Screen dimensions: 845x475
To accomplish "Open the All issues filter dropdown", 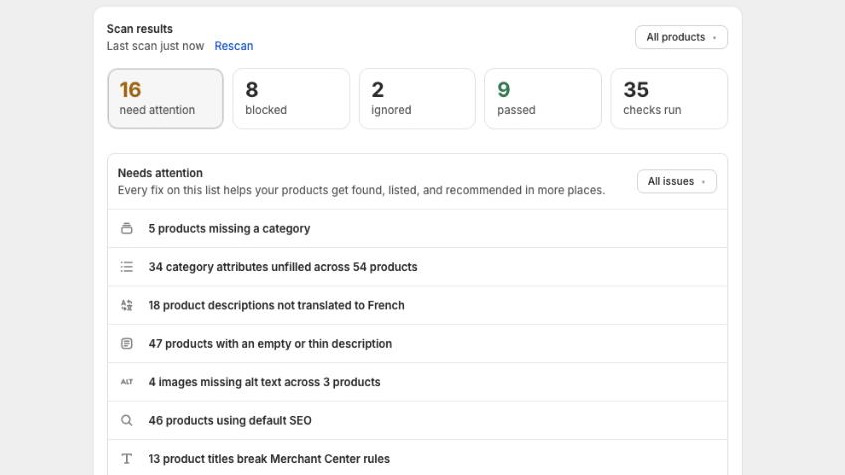I will tap(677, 181).
